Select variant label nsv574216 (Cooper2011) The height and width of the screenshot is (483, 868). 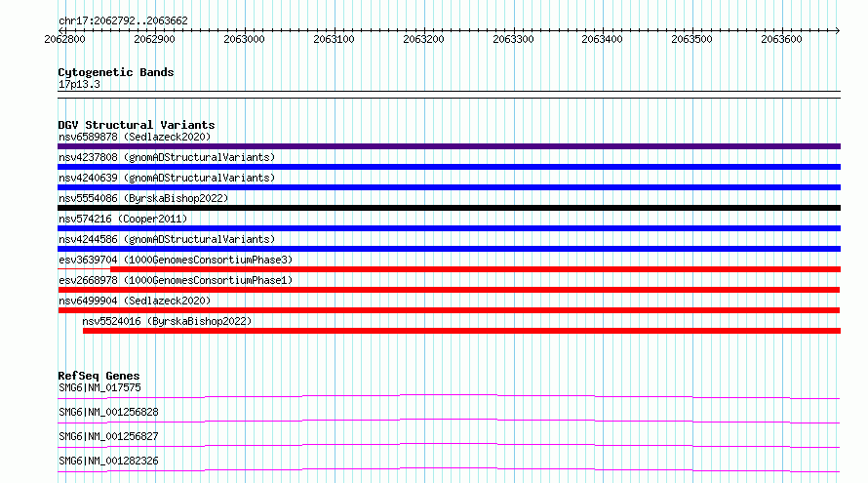click(123, 219)
